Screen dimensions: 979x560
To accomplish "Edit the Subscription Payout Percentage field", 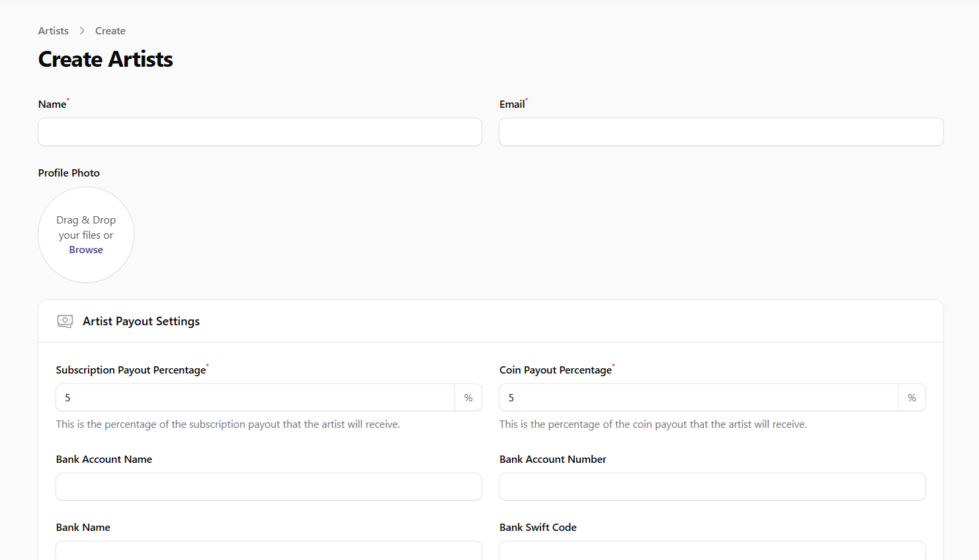I will [255, 398].
